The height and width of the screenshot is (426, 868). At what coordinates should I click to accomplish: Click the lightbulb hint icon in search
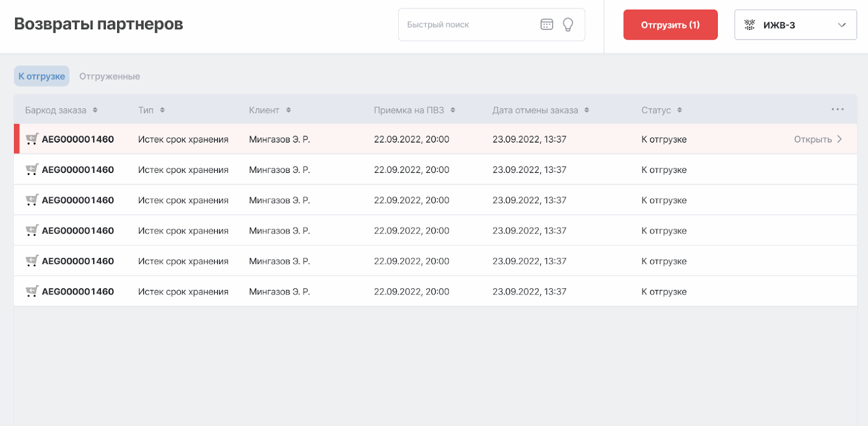pos(568,24)
